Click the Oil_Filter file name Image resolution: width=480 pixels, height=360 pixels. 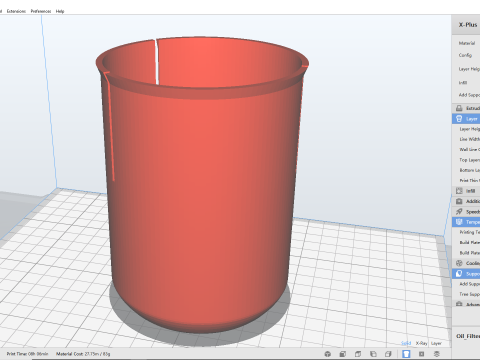[x=468, y=336]
